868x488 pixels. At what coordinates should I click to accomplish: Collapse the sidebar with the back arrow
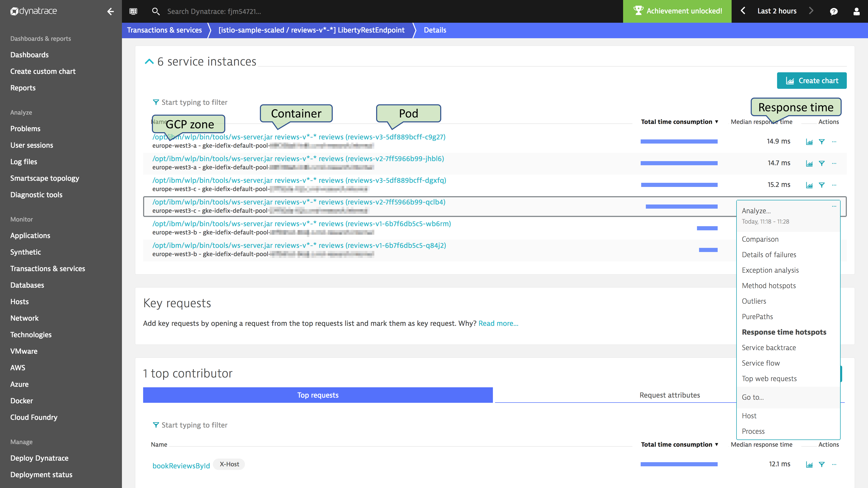(111, 11)
